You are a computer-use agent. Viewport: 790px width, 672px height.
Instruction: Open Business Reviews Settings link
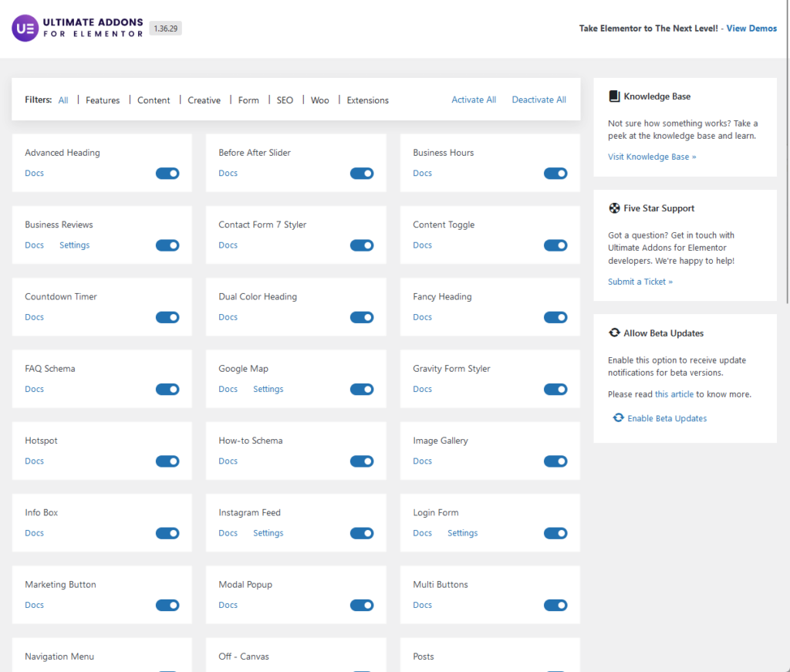[x=75, y=245]
